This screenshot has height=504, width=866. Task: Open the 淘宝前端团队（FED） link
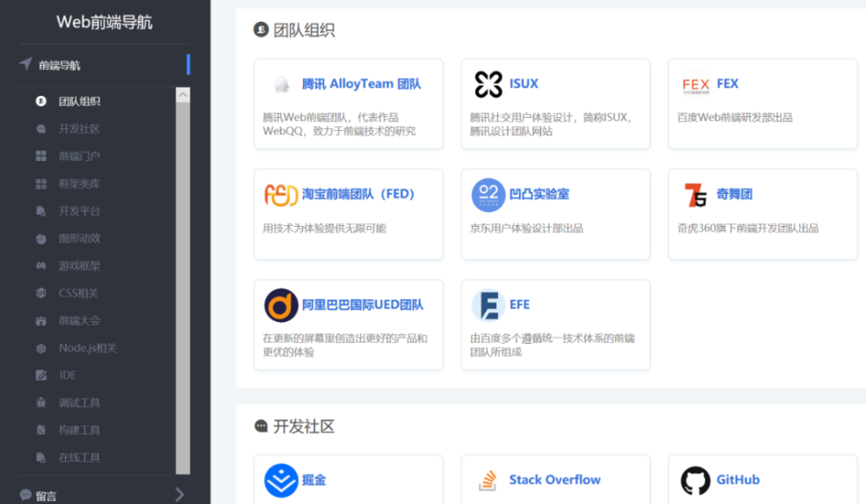[358, 194]
